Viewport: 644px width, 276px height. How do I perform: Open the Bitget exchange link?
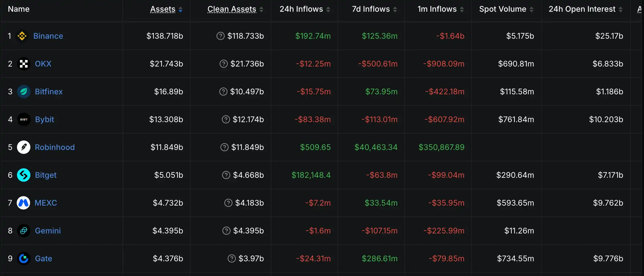46,175
